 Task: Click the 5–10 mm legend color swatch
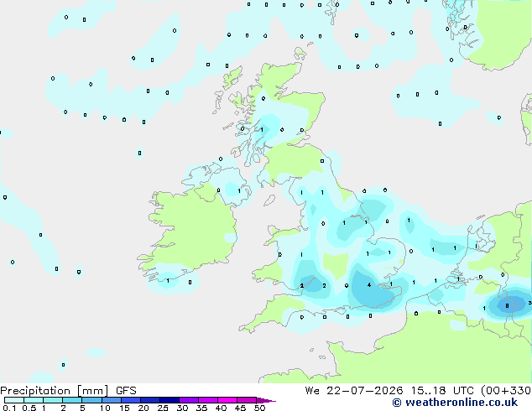point(91,400)
